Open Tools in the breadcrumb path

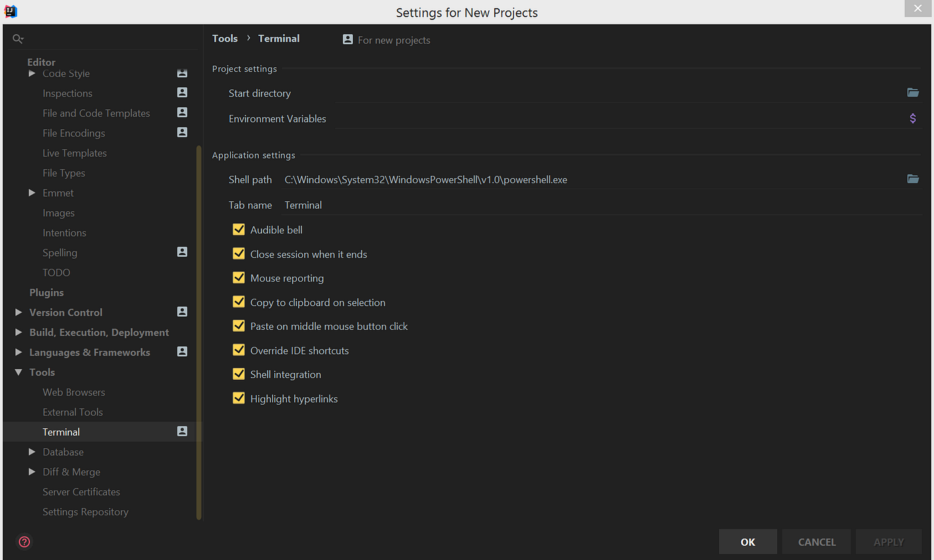225,38
